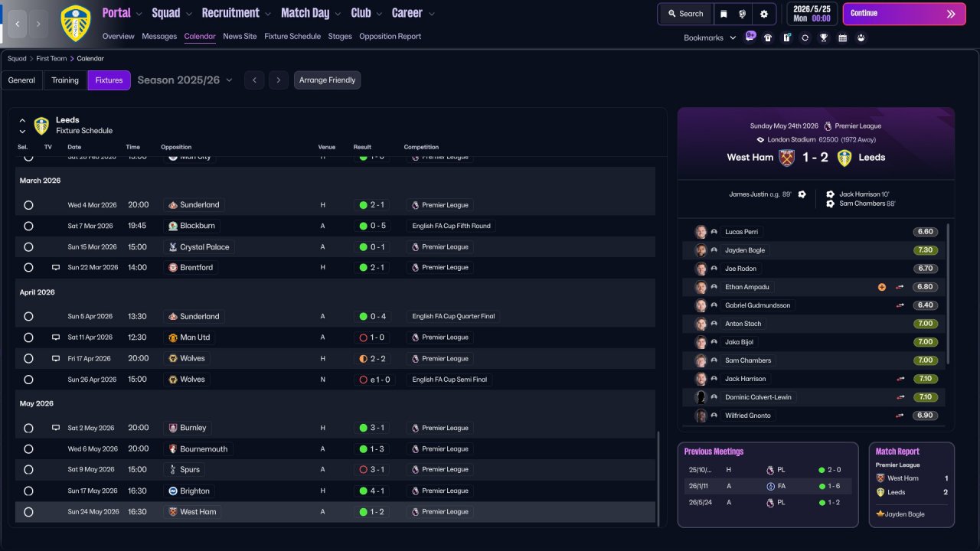Select the radio button for West Ham fixture
The height and width of the screenshot is (551, 980).
coord(28,512)
